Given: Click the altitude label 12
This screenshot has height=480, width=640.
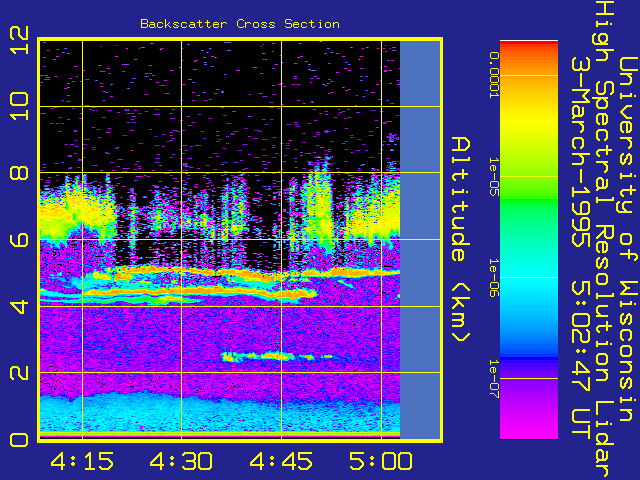Looking at the screenshot, I should (19, 40).
